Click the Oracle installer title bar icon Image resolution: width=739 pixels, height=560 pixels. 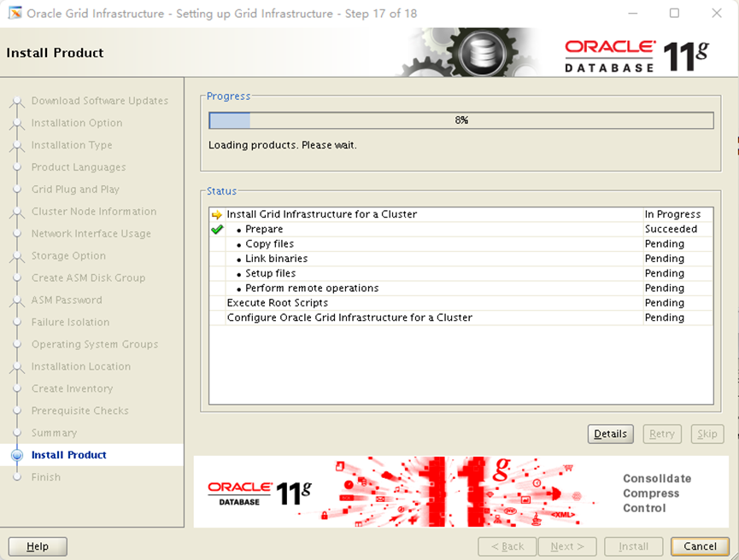pyautogui.click(x=15, y=13)
